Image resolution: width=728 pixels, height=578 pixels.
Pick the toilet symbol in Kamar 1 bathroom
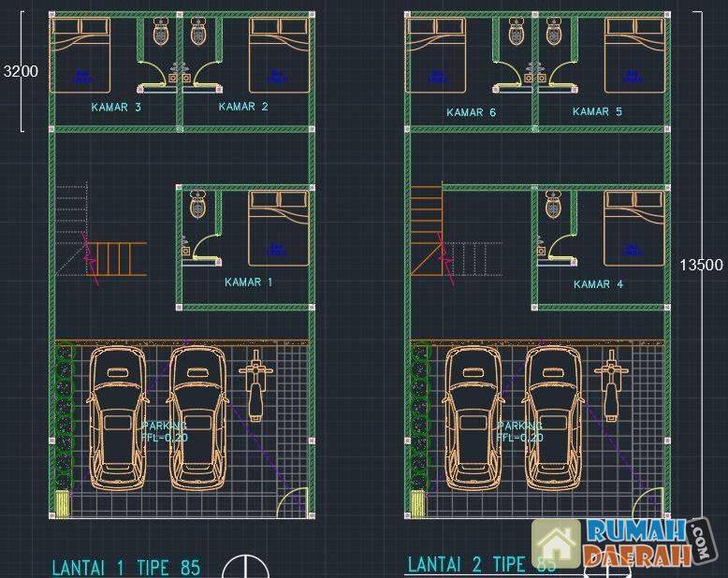point(197,205)
